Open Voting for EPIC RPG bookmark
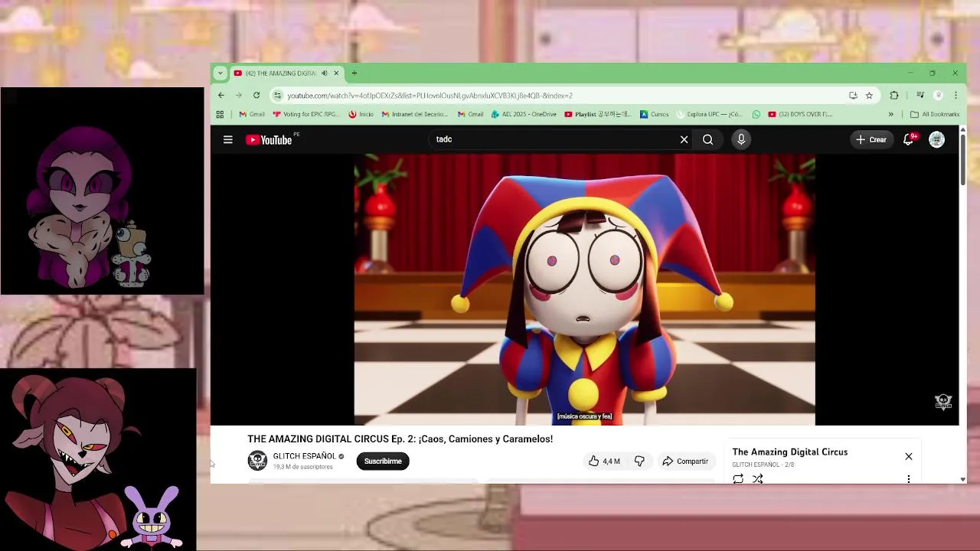 click(x=305, y=114)
